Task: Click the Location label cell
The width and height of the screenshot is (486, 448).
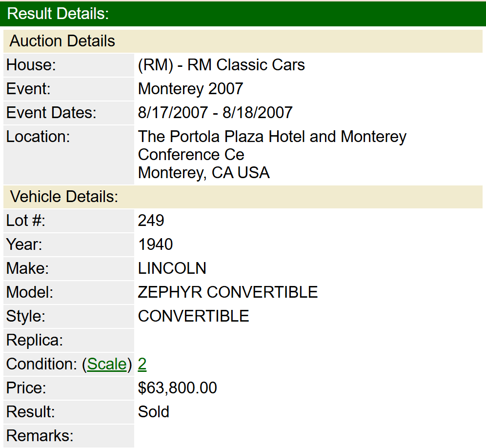Action: 38,137
